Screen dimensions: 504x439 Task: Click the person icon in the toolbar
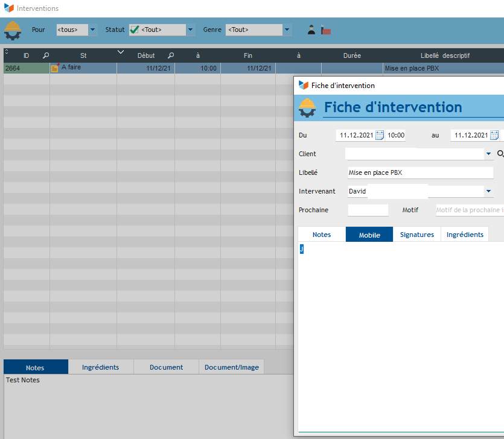point(311,30)
